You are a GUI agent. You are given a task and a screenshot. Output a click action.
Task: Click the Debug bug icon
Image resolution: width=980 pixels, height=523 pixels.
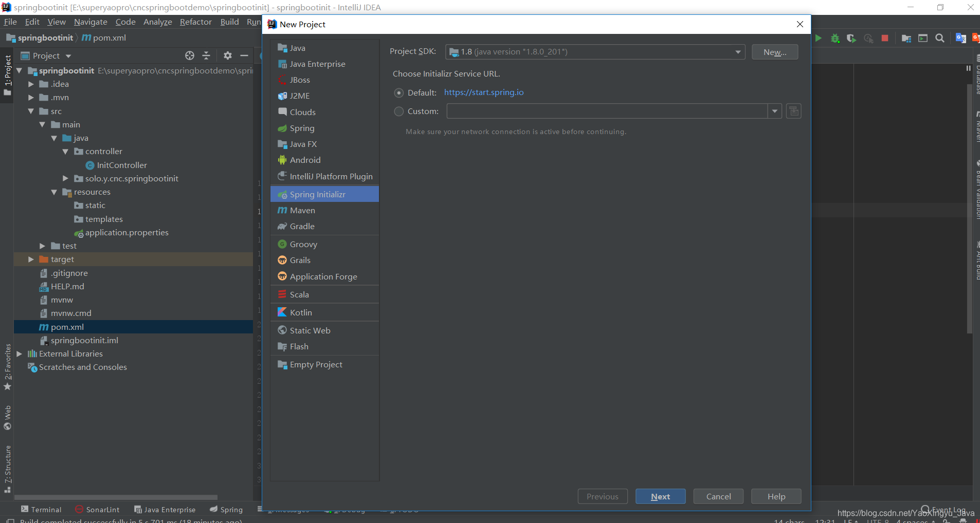pyautogui.click(x=835, y=38)
